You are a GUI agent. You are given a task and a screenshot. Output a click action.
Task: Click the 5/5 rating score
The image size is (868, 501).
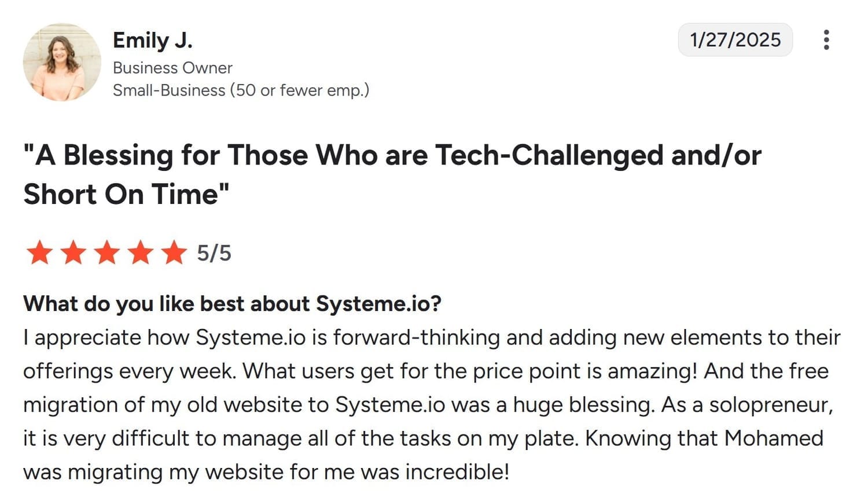coord(214,253)
